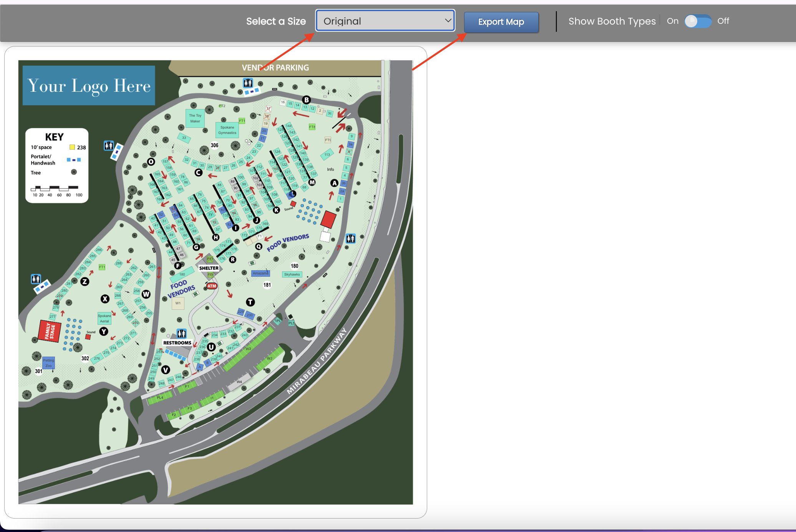Click the red Family Stage marker

(x=50, y=331)
